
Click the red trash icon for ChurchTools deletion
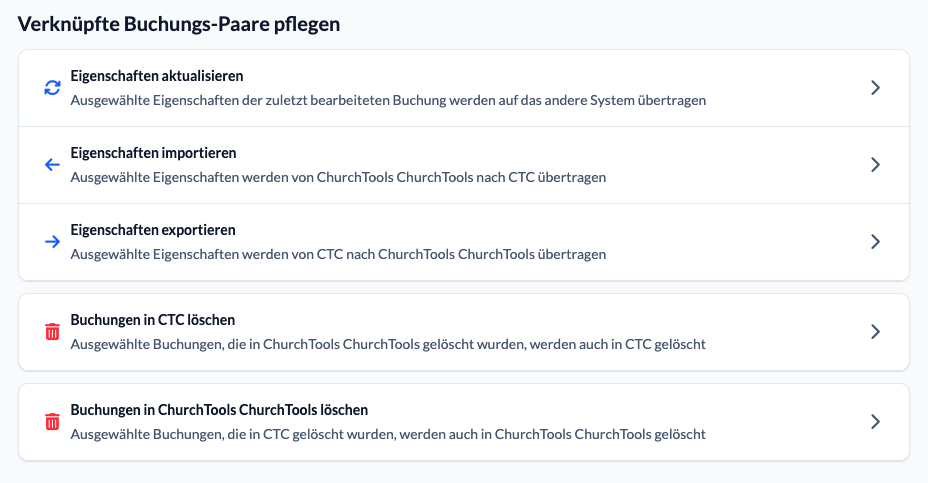[x=52, y=421]
